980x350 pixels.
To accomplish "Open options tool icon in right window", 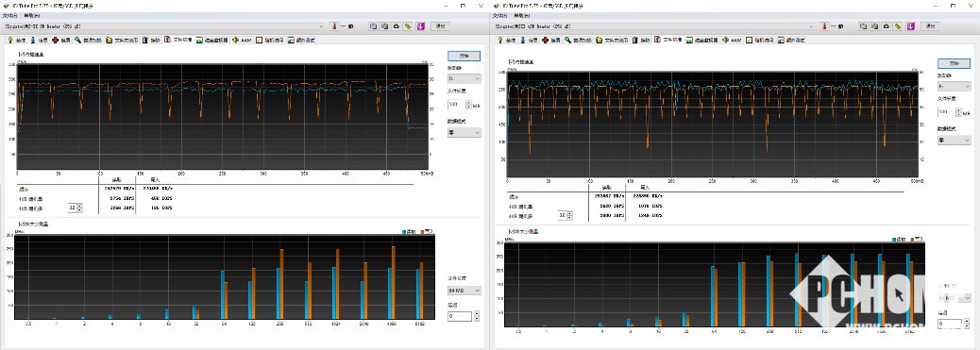I will [x=897, y=26].
